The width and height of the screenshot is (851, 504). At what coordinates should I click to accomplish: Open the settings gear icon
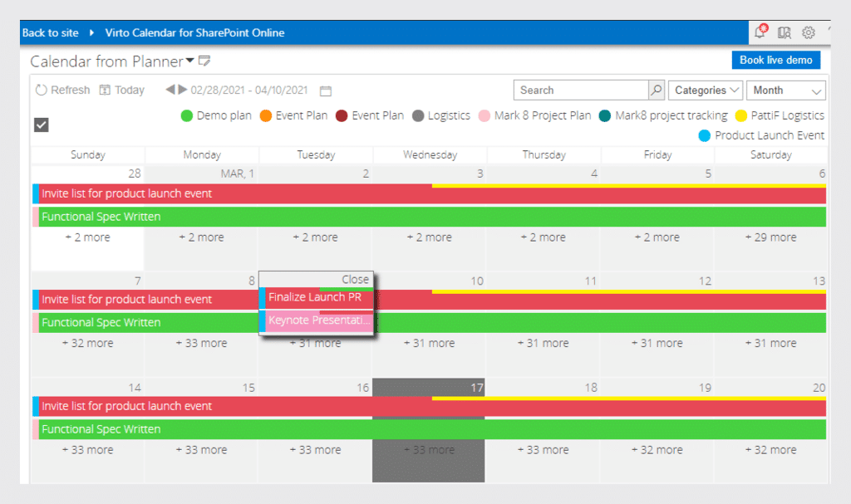click(x=808, y=33)
